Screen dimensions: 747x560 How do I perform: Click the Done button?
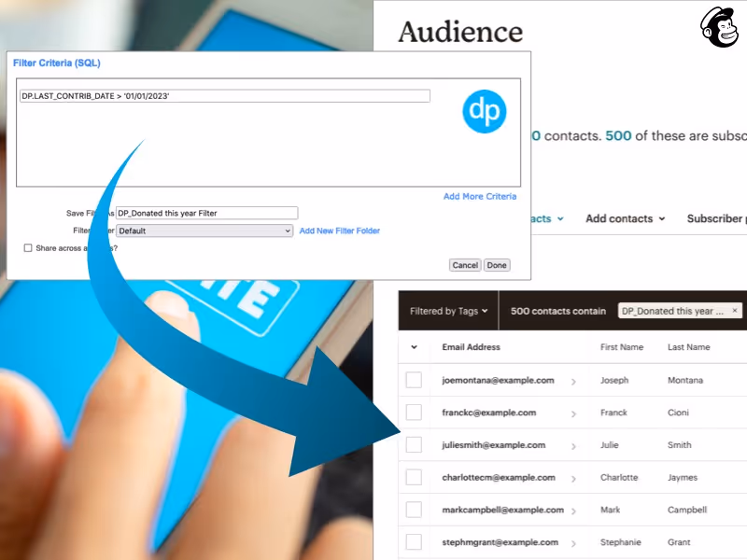click(497, 265)
